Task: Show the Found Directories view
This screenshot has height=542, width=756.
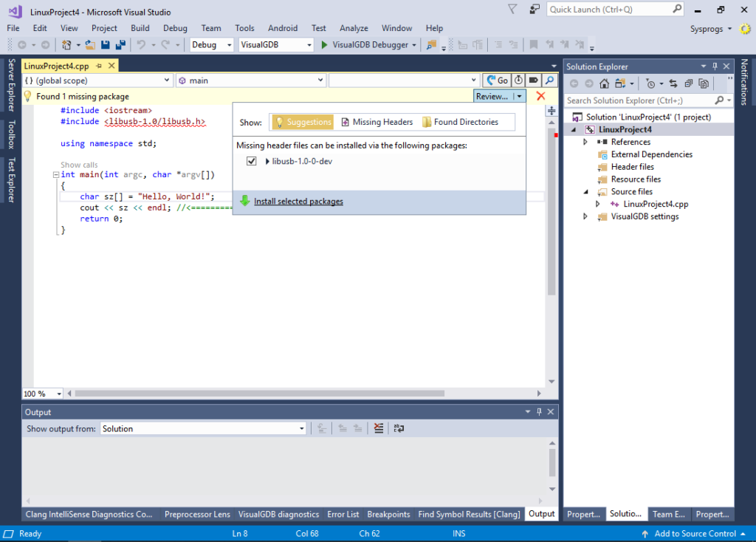Action: (x=460, y=122)
